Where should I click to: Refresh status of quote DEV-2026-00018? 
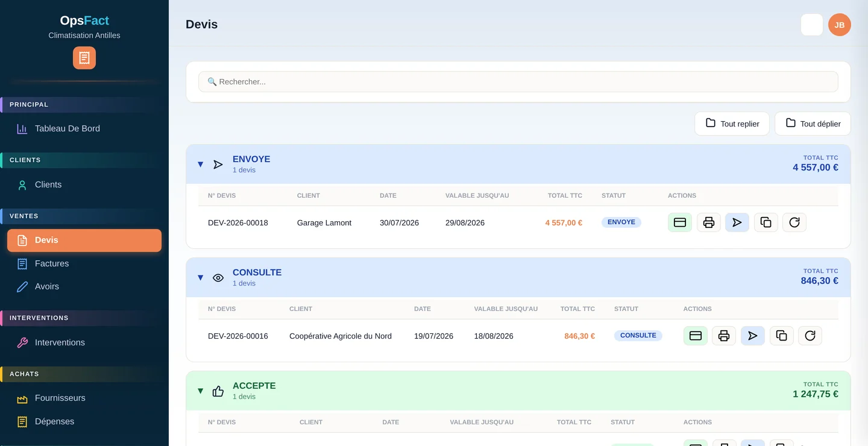[794, 222]
